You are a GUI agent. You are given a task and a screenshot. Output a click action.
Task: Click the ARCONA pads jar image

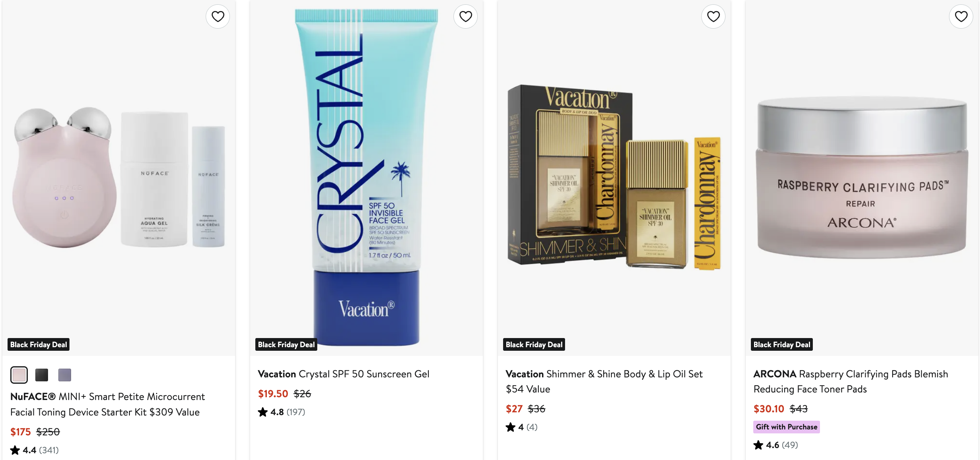pyautogui.click(x=862, y=178)
